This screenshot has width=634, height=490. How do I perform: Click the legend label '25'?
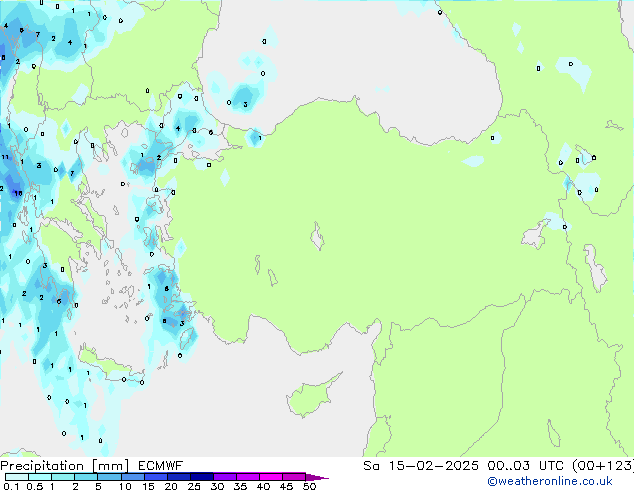click(194, 486)
